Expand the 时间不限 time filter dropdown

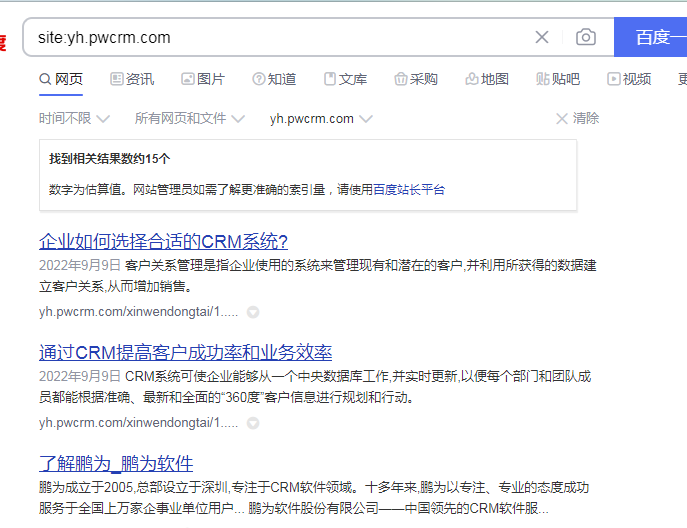click(74, 118)
